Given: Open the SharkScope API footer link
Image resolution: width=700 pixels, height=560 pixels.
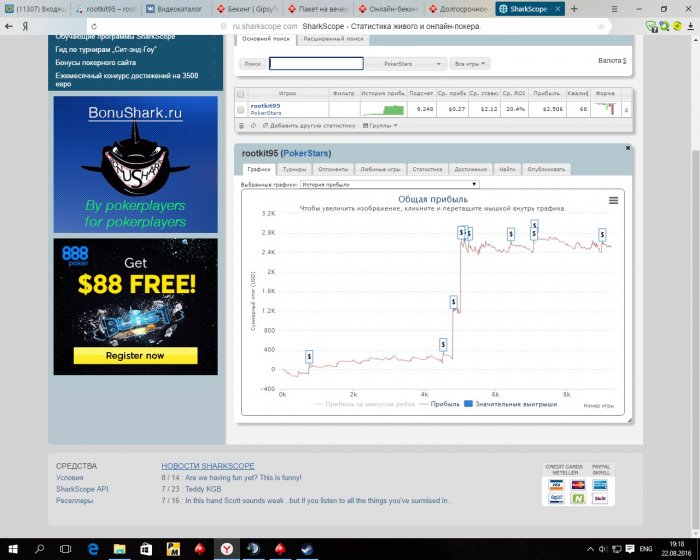Looking at the screenshot, I should point(82,489).
